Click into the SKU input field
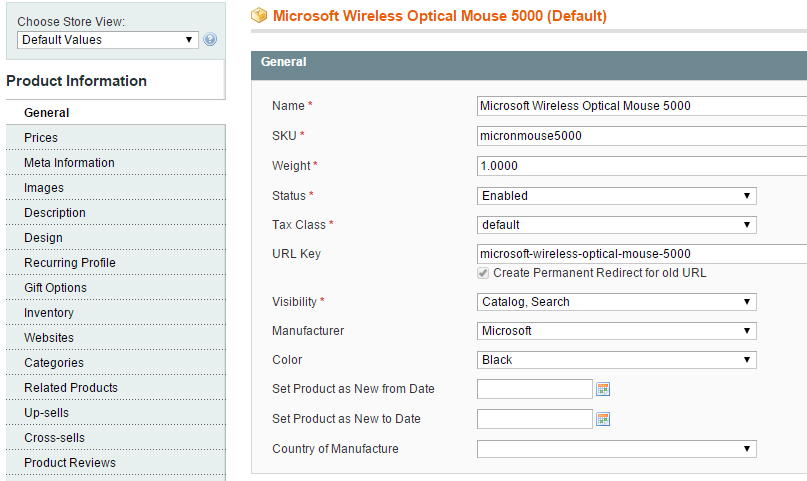Viewport: 807px width, 481px height. point(642,136)
